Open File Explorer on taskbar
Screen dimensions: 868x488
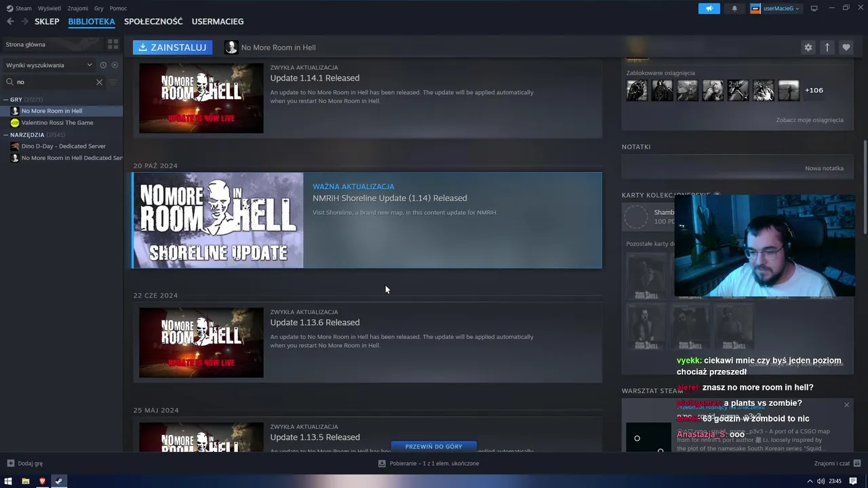(25, 481)
